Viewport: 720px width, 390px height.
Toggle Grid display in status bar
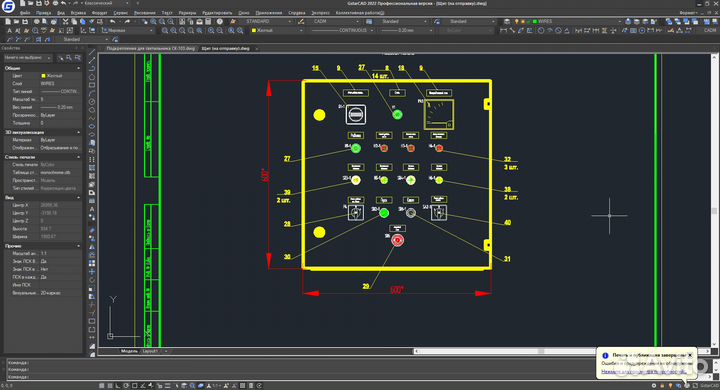click(x=110, y=386)
